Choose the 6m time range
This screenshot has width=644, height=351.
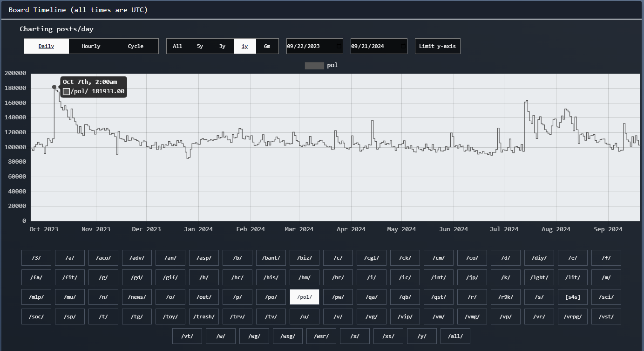pyautogui.click(x=267, y=46)
